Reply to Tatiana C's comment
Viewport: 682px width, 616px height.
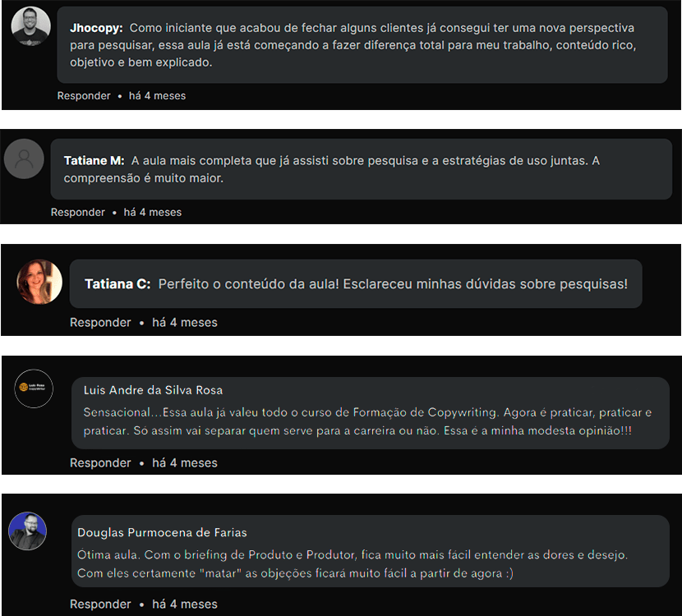click(100, 322)
